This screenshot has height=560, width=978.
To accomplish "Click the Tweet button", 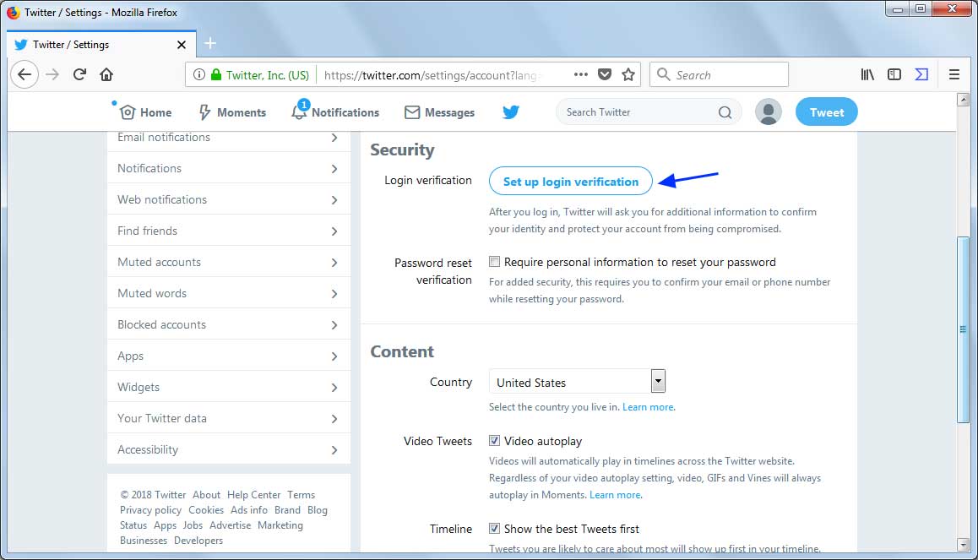I will pyautogui.click(x=827, y=112).
